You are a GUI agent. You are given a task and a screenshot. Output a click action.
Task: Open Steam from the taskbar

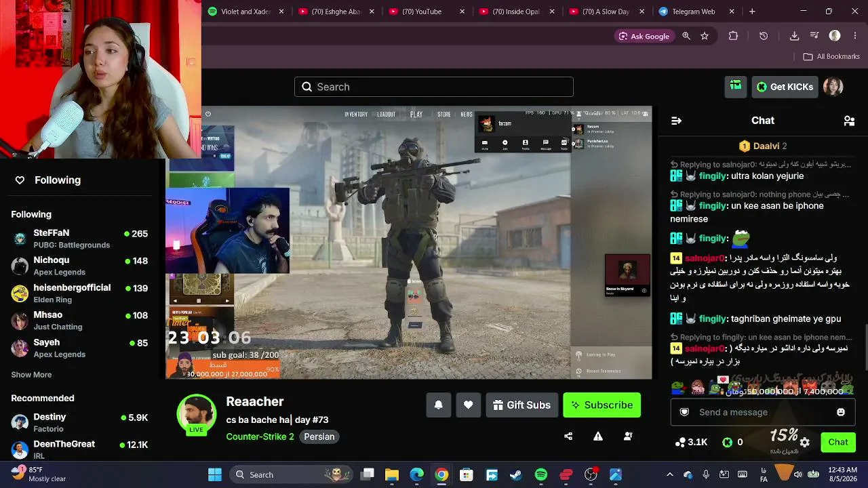coord(516,474)
